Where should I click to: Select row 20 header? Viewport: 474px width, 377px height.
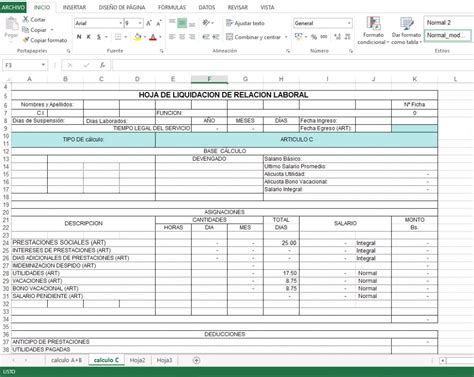click(6, 212)
